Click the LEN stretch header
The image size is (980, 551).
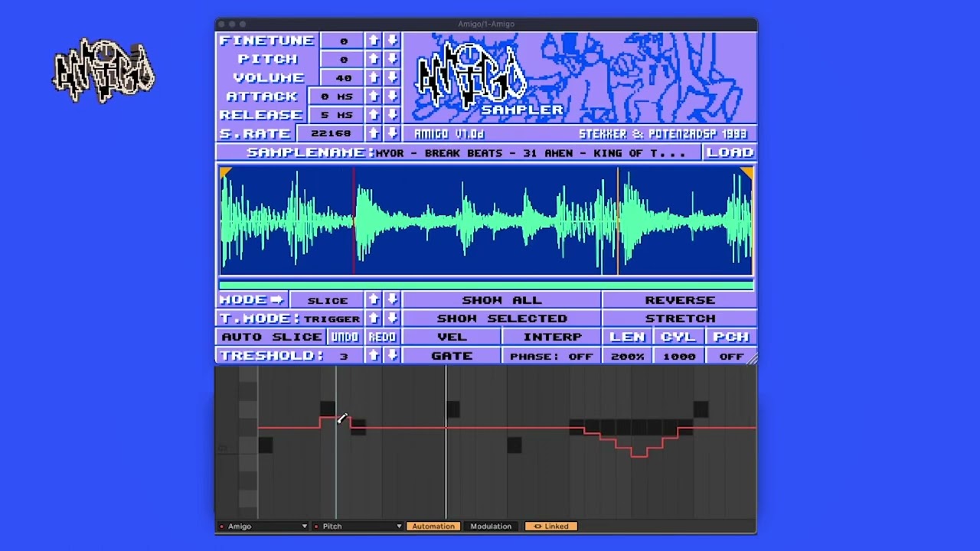(x=627, y=337)
